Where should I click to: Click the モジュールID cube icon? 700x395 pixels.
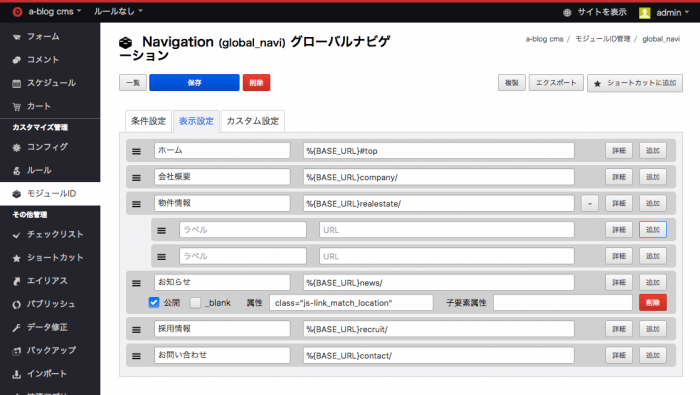pyautogui.click(x=17, y=194)
